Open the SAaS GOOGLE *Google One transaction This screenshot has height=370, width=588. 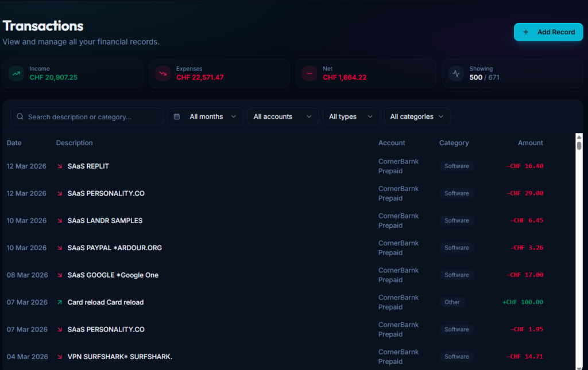coord(113,275)
